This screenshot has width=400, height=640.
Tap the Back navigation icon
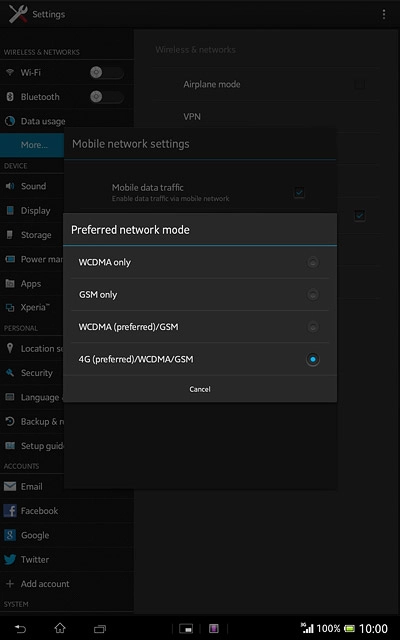tap(20, 628)
